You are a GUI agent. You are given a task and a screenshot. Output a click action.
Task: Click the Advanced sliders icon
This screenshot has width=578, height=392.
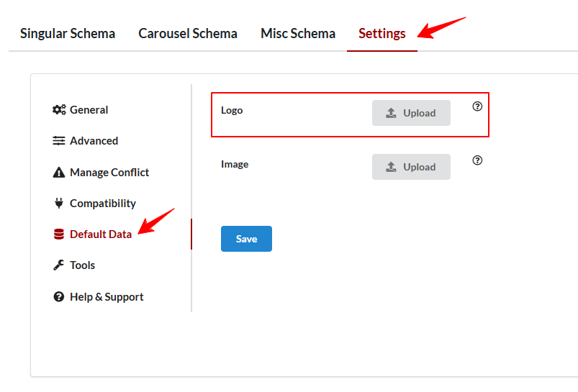(59, 141)
